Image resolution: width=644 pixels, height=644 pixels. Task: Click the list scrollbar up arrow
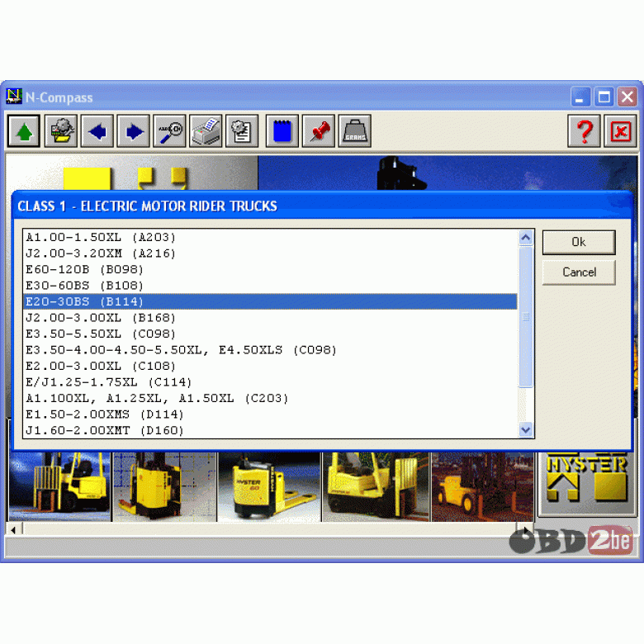pyautogui.click(x=526, y=238)
